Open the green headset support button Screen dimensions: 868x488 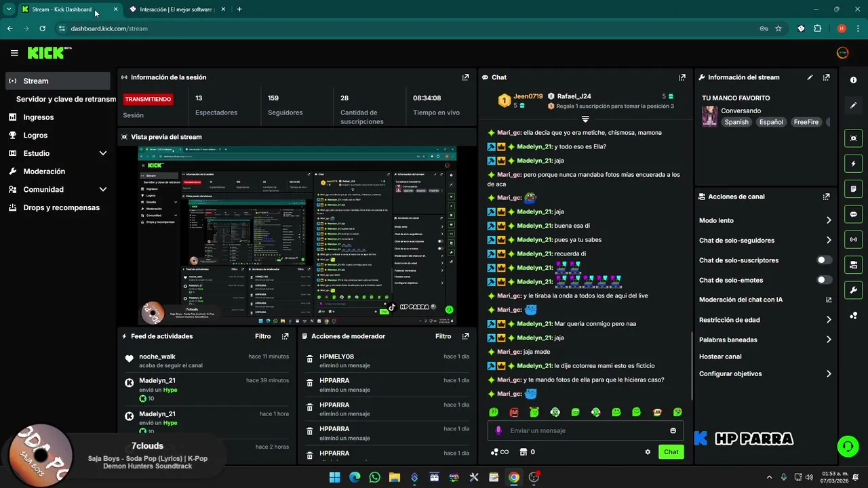tap(847, 446)
